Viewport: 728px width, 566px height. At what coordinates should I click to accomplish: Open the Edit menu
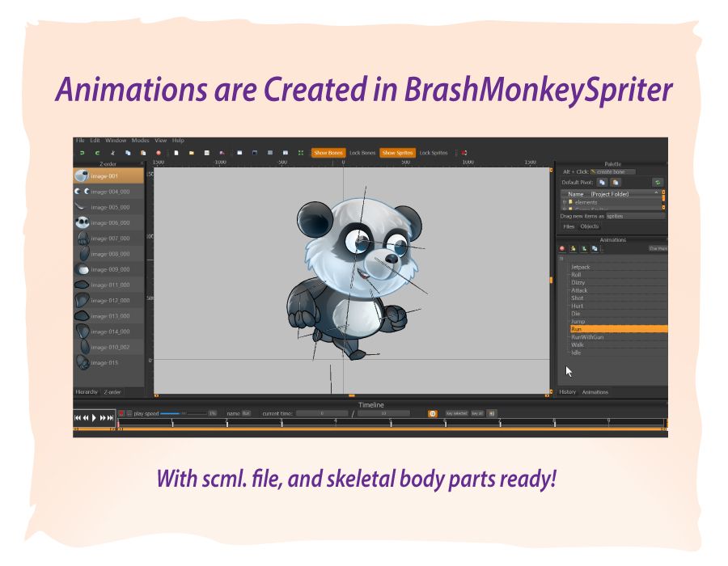[x=95, y=140]
